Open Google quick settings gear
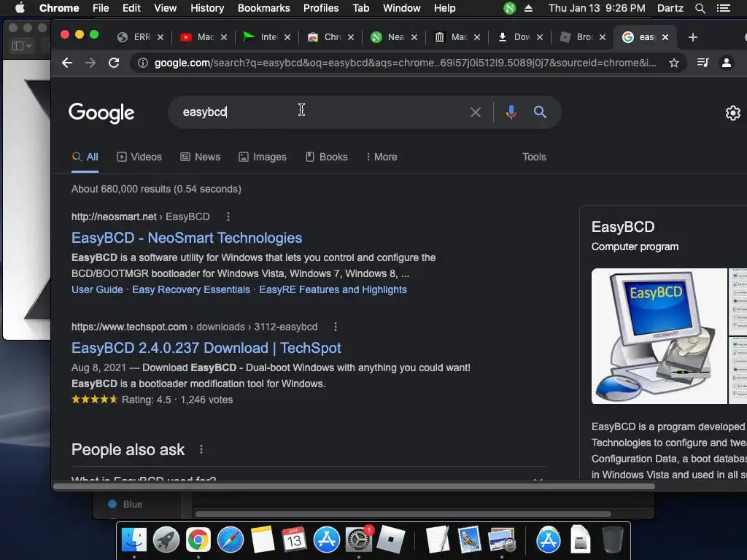Viewport: 747px width, 560px height. [x=732, y=113]
